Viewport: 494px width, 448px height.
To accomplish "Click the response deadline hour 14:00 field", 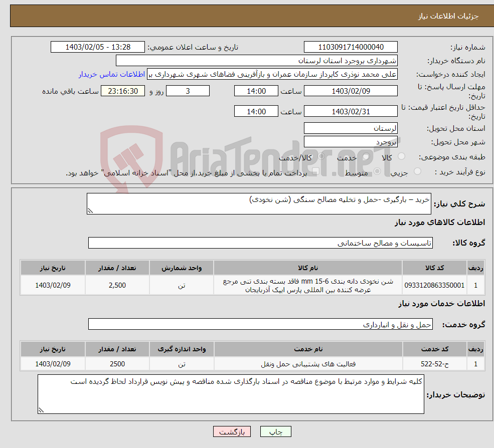I will [x=256, y=91].
